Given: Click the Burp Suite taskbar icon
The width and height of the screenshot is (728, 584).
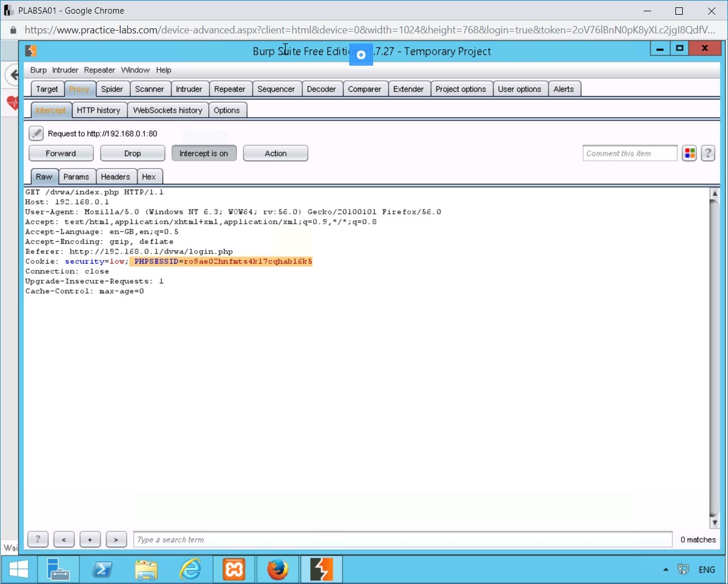Looking at the screenshot, I should coord(321,569).
